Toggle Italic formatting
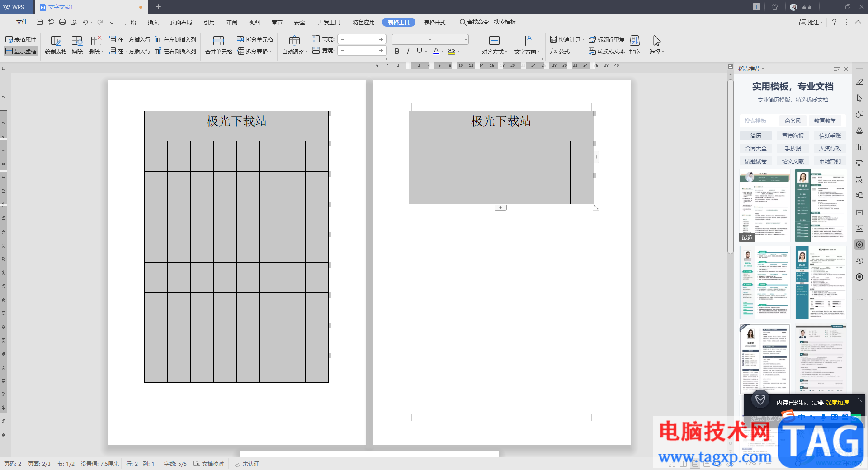 (x=408, y=51)
